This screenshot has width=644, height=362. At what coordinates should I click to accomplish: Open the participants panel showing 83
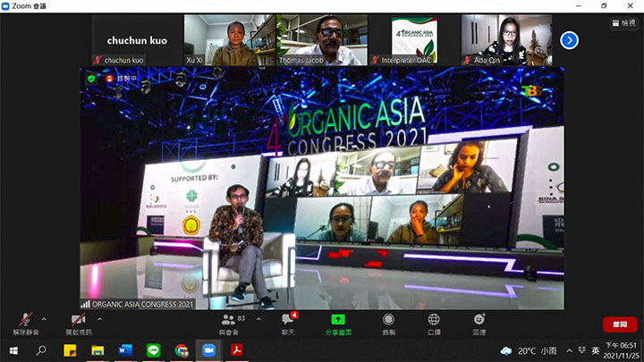(232, 324)
